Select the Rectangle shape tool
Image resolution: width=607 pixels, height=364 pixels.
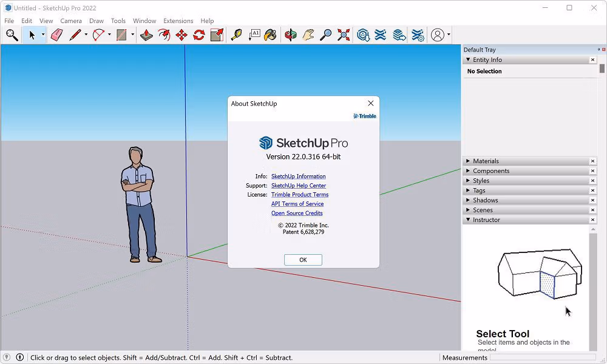pyautogui.click(x=121, y=35)
